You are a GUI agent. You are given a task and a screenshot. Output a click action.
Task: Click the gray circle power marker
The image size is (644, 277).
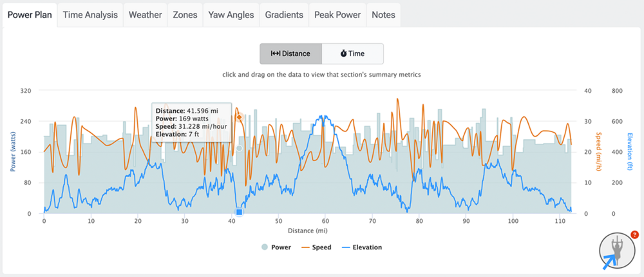tap(239, 148)
